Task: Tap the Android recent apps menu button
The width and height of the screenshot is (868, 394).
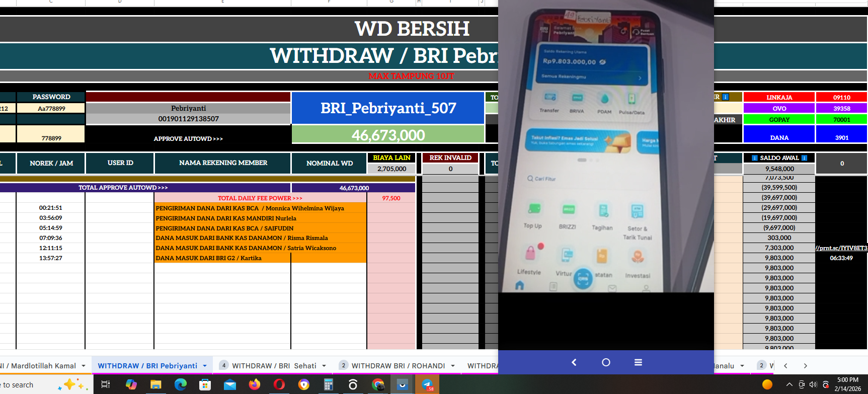Action: [x=638, y=362]
